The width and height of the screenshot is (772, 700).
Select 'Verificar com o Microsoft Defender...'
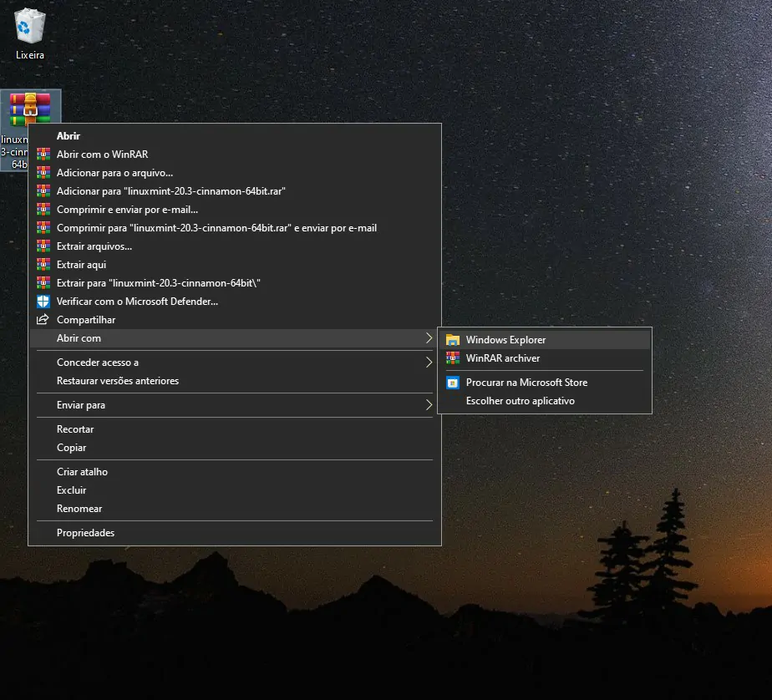pyautogui.click(x=235, y=302)
